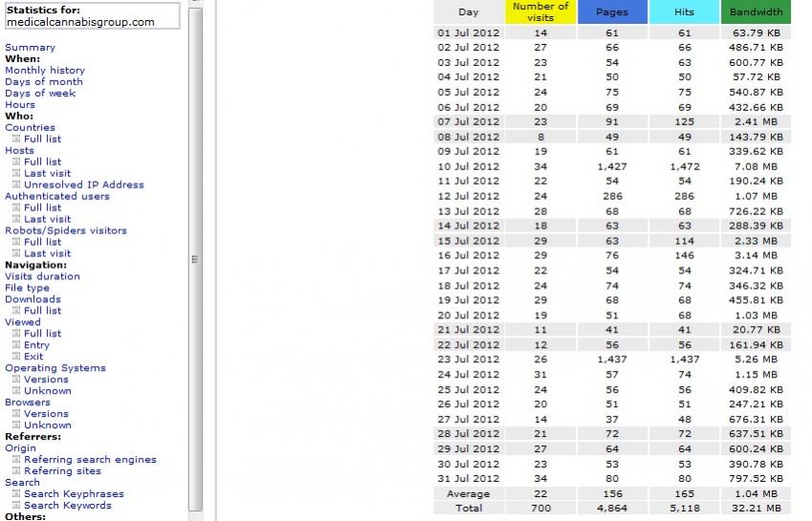
Task: Click the icon beside Referring sites
Action: coord(16,470)
